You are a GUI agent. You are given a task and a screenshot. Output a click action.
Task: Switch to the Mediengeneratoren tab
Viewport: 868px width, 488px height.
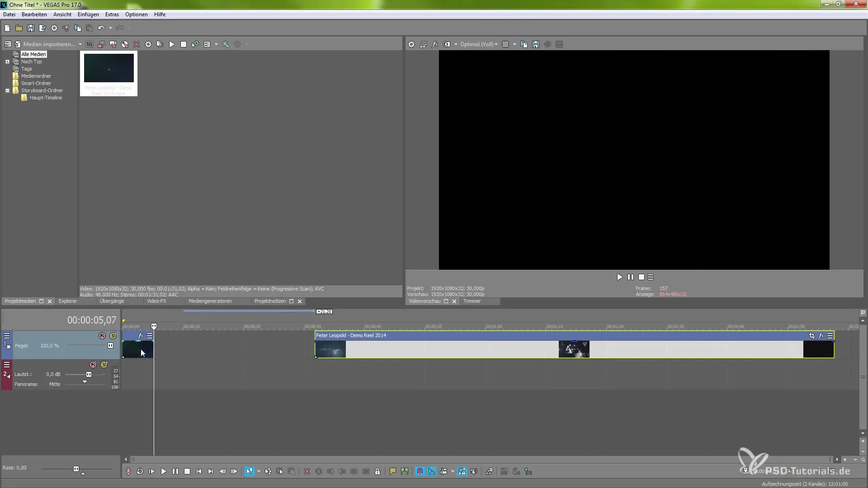tap(210, 301)
